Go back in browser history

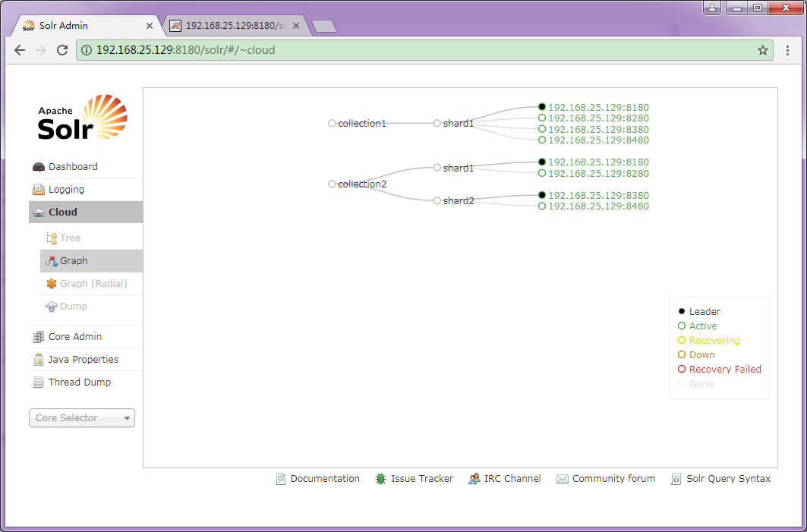click(x=20, y=50)
